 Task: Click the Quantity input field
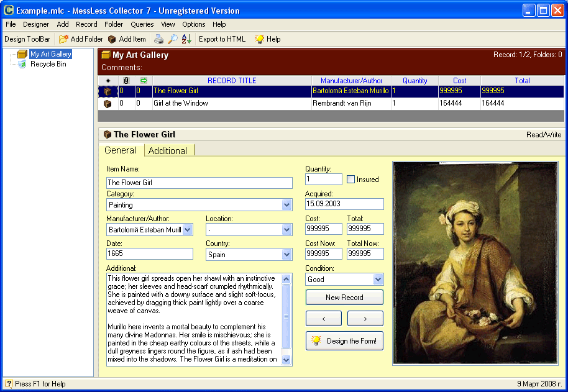point(324,179)
